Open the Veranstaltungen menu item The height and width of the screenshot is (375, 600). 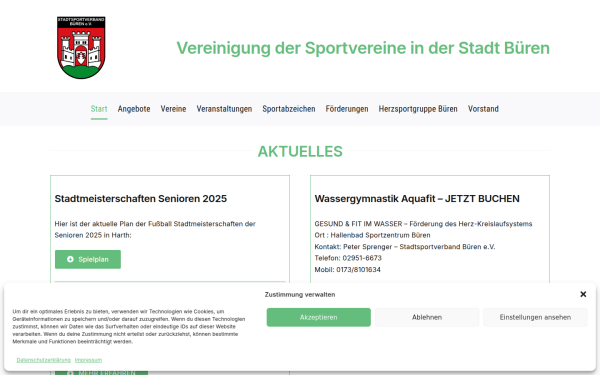(x=224, y=109)
